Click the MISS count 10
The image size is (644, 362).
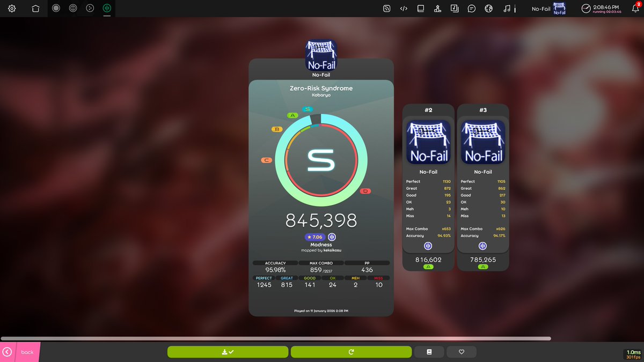click(379, 285)
